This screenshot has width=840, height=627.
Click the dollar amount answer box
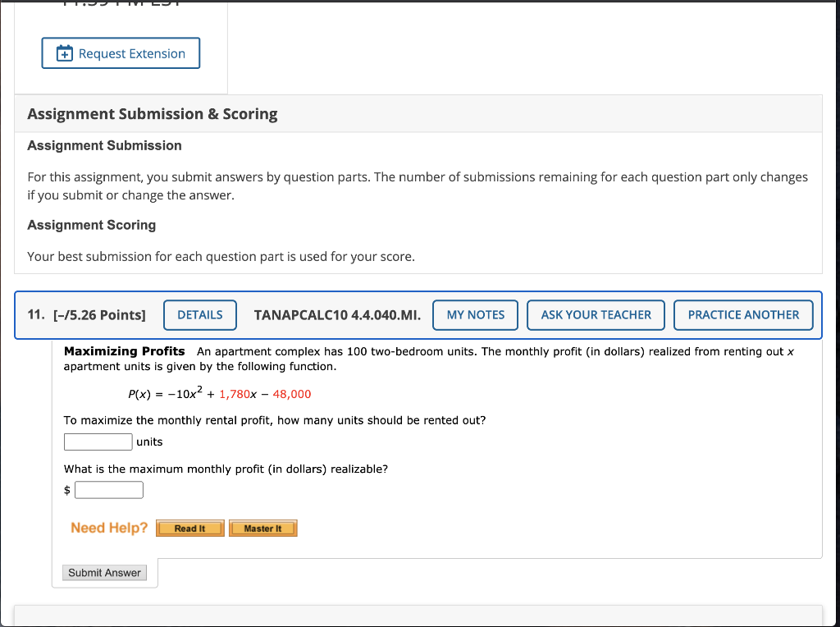108,489
